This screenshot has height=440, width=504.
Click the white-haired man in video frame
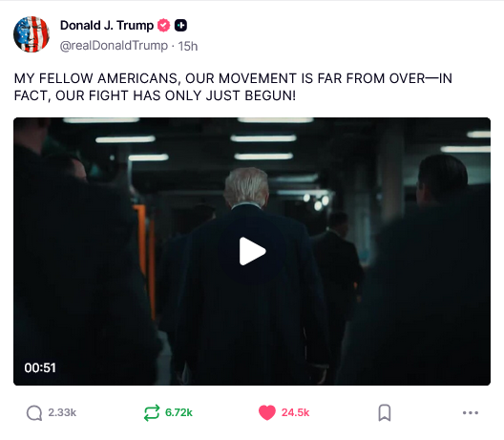[x=246, y=277]
